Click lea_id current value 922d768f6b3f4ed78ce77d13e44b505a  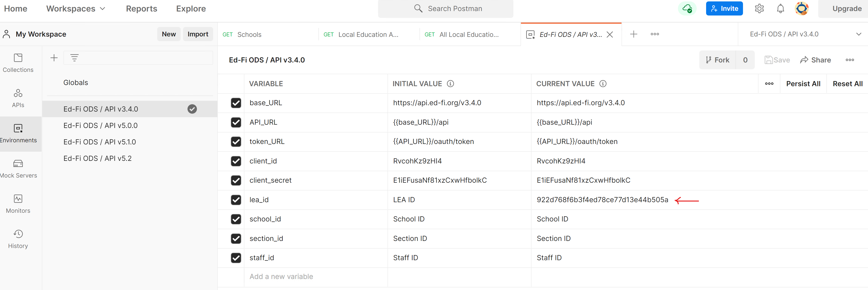(602, 200)
